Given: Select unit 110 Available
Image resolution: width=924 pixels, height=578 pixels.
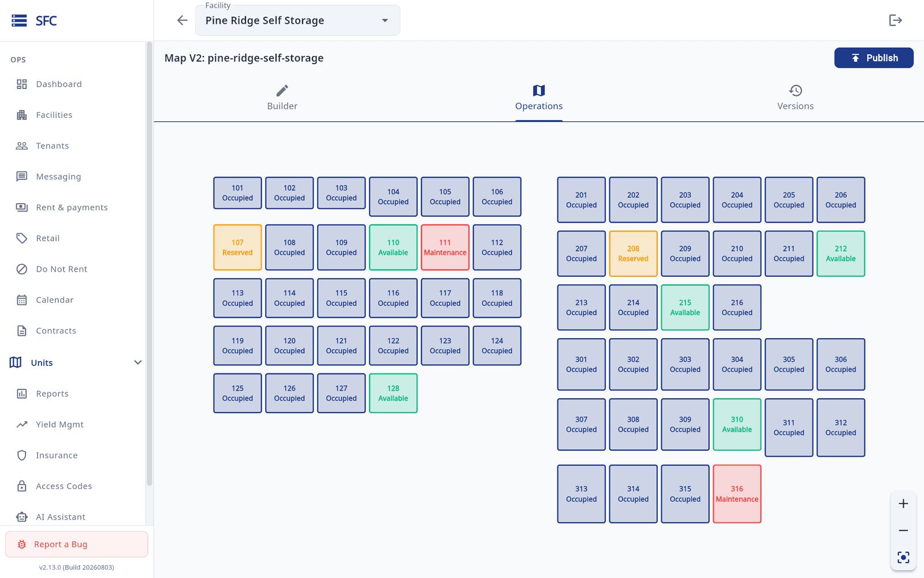Looking at the screenshot, I should 393,247.
